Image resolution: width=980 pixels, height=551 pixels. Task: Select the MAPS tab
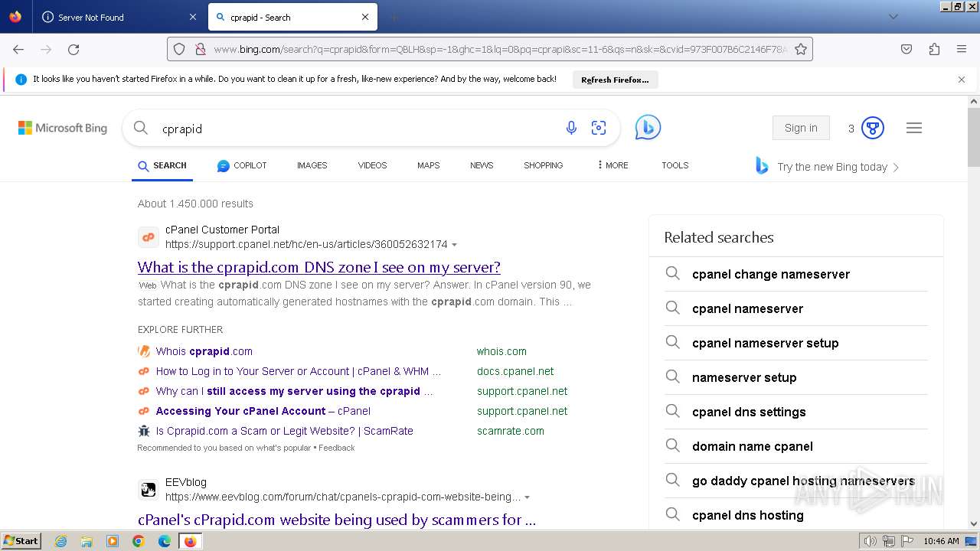[428, 165]
